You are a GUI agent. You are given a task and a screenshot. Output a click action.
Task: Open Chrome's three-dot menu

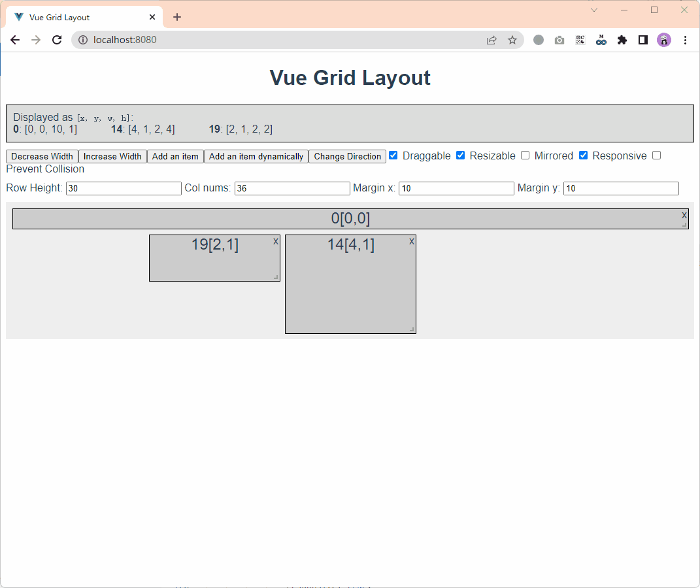pos(685,40)
